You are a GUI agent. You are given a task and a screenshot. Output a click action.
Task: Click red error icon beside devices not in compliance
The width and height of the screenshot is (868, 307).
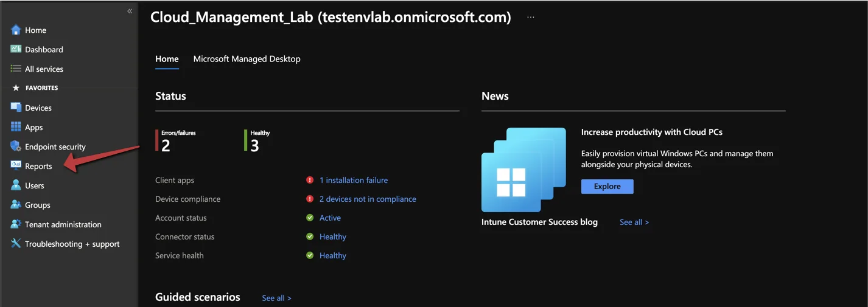pyautogui.click(x=310, y=199)
